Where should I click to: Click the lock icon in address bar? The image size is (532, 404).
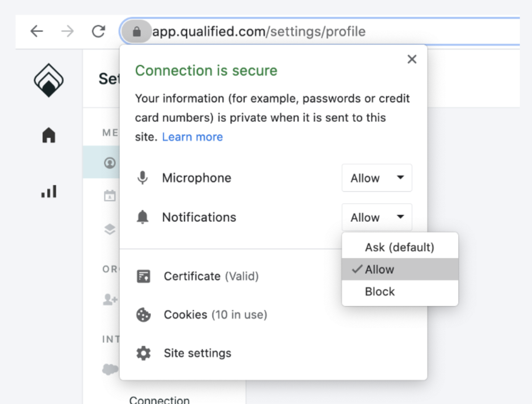(137, 31)
